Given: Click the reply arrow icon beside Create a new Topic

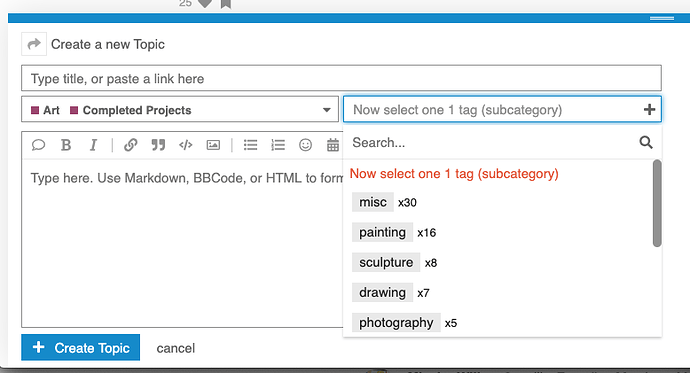Looking at the screenshot, I should coord(34,44).
